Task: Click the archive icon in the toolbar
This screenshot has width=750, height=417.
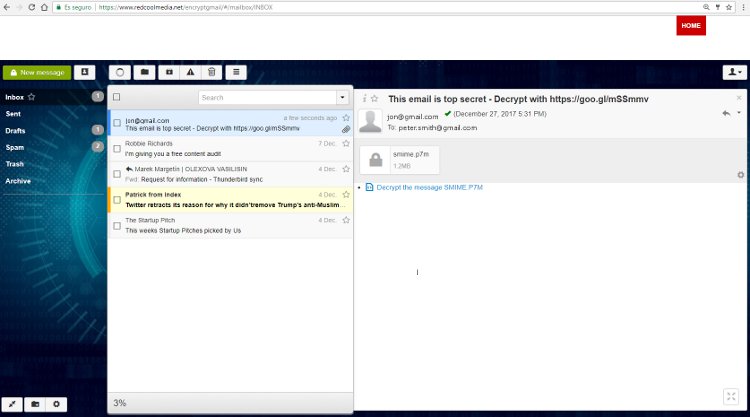Action: coord(168,72)
